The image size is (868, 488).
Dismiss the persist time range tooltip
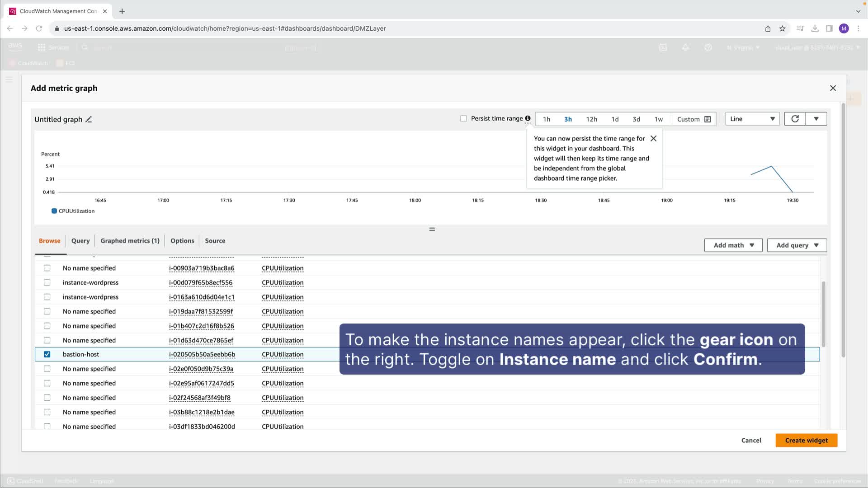coord(653,139)
